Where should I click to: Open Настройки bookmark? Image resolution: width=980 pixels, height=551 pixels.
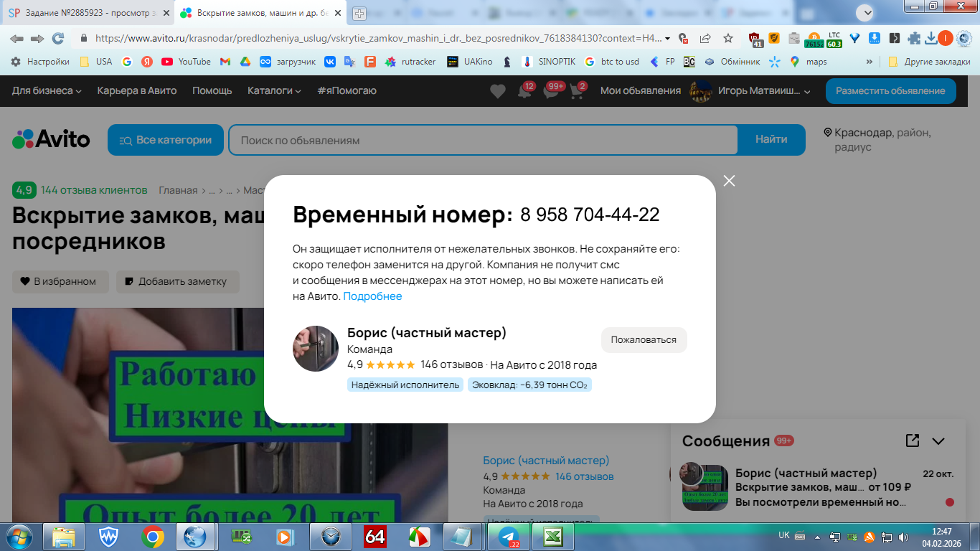tap(40, 62)
